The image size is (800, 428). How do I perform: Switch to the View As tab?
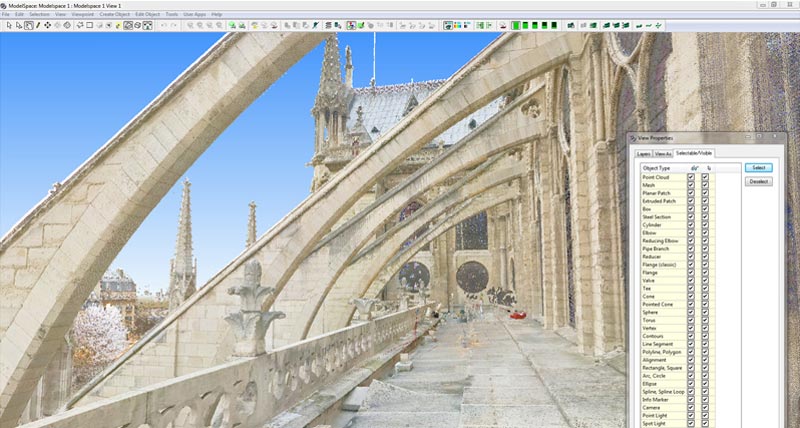tap(662, 153)
